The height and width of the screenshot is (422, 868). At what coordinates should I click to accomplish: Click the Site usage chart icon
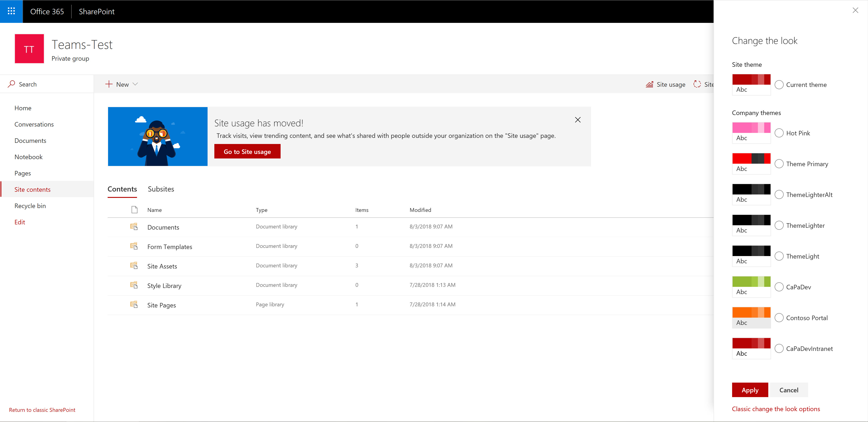coord(650,84)
